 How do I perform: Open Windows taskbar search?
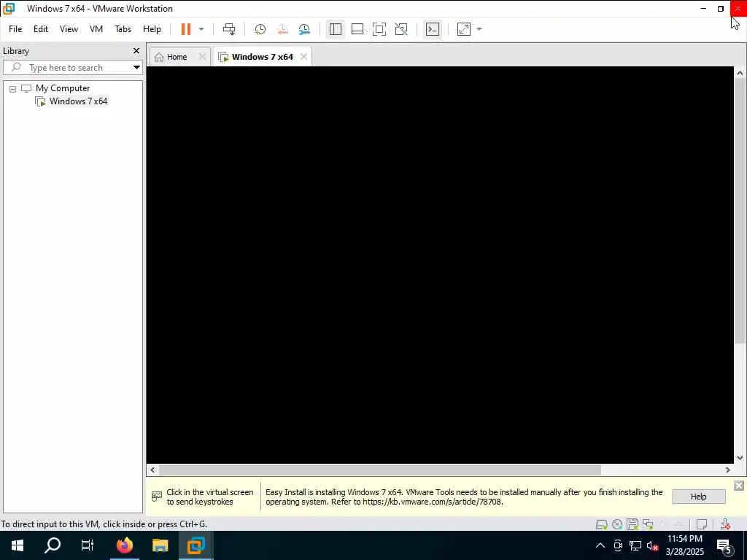53,545
